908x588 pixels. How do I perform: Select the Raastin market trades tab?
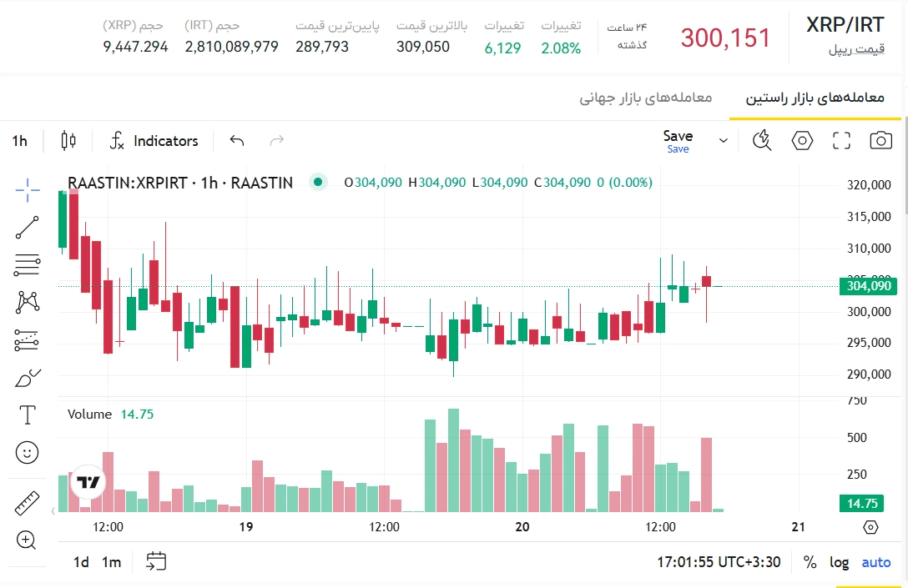(815, 98)
